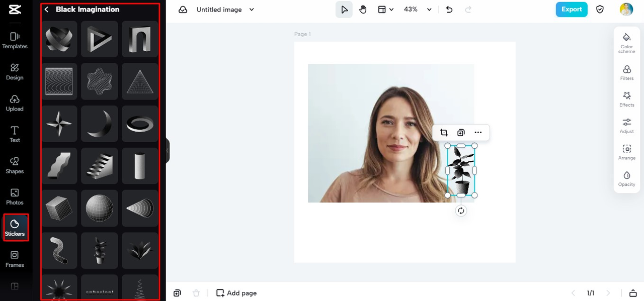The image size is (644, 301).
Task: Duplicate page icon in bottom bar
Action: pos(178,293)
